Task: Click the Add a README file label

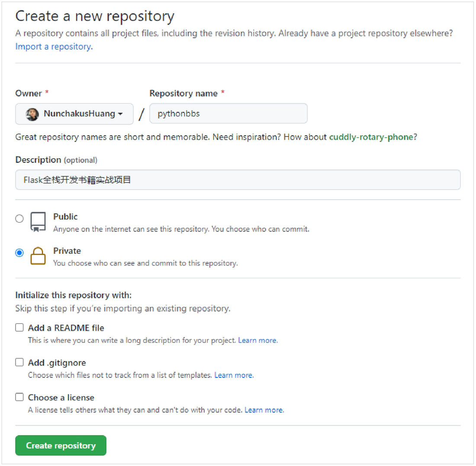Action: tap(66, 328)
